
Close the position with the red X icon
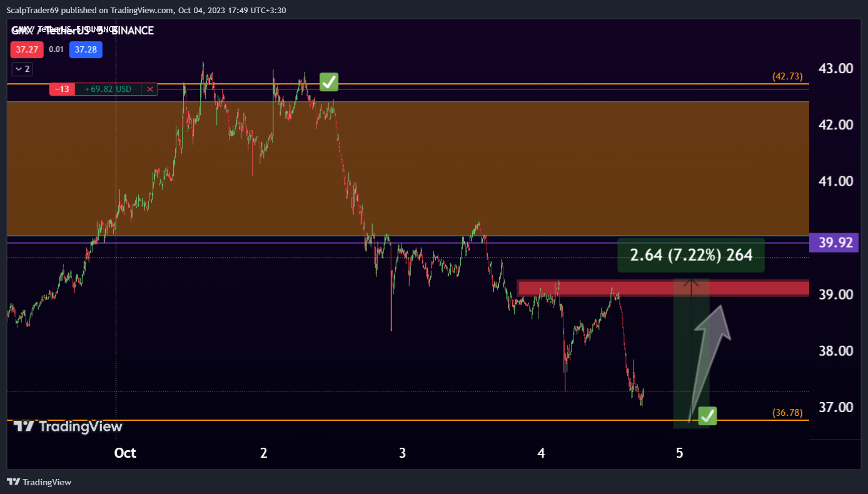pos(150,89)
